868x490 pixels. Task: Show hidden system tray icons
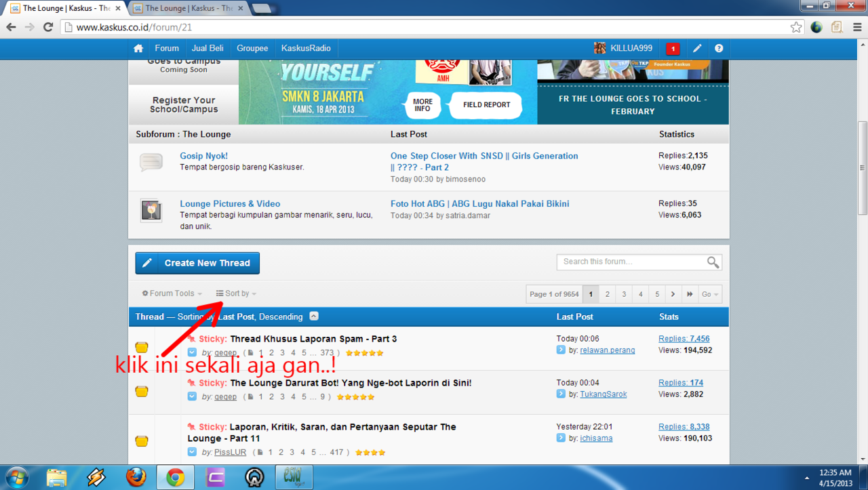click(x=806, y=478)
